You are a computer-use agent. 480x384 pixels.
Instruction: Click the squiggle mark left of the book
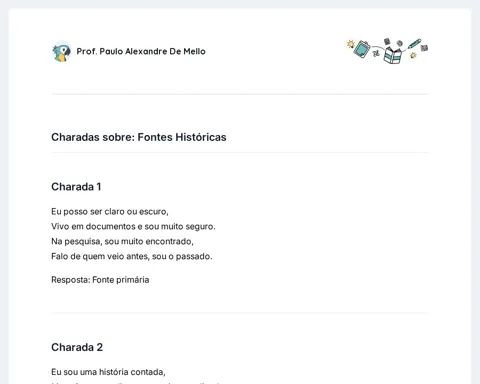point(376,53)
